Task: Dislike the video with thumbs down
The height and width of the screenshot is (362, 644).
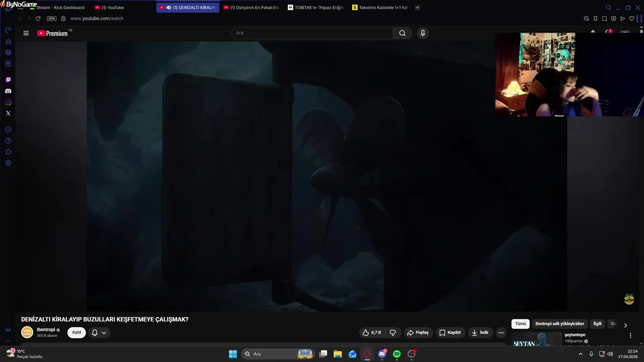Action: 393,332
